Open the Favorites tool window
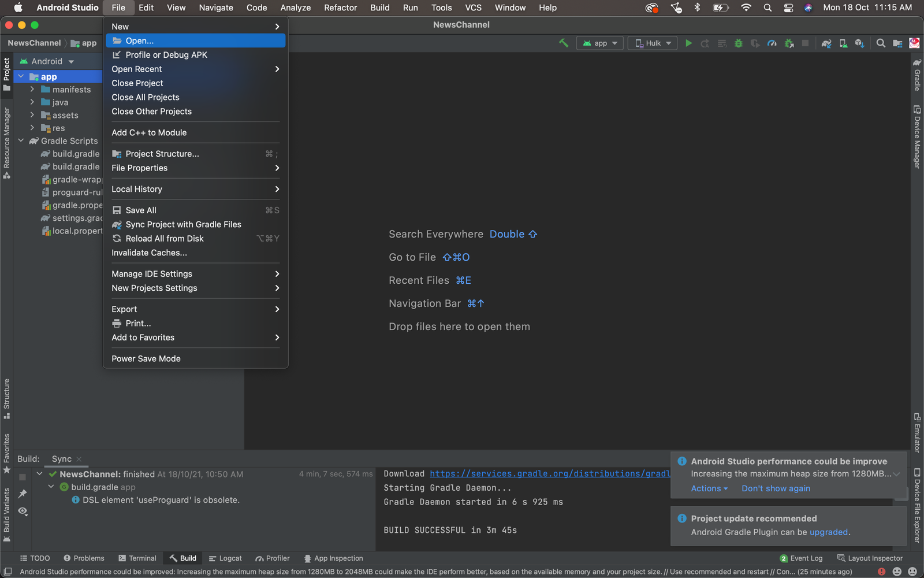Image resolution: width=924 pixels, height=578 pixels. pos(6,454)
